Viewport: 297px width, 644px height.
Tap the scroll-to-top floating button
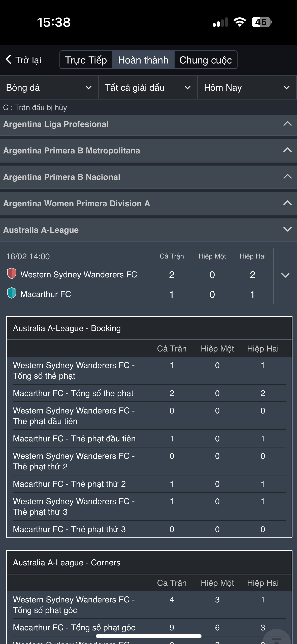277,638
